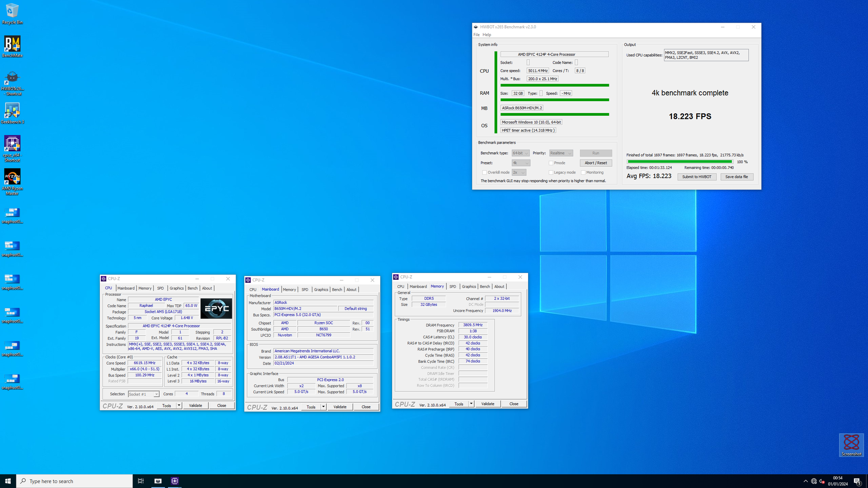Viewport: 868px width, 488px height.
Task: Select the AMD Ryzen Master desktop icon
Action: (12, 182)
